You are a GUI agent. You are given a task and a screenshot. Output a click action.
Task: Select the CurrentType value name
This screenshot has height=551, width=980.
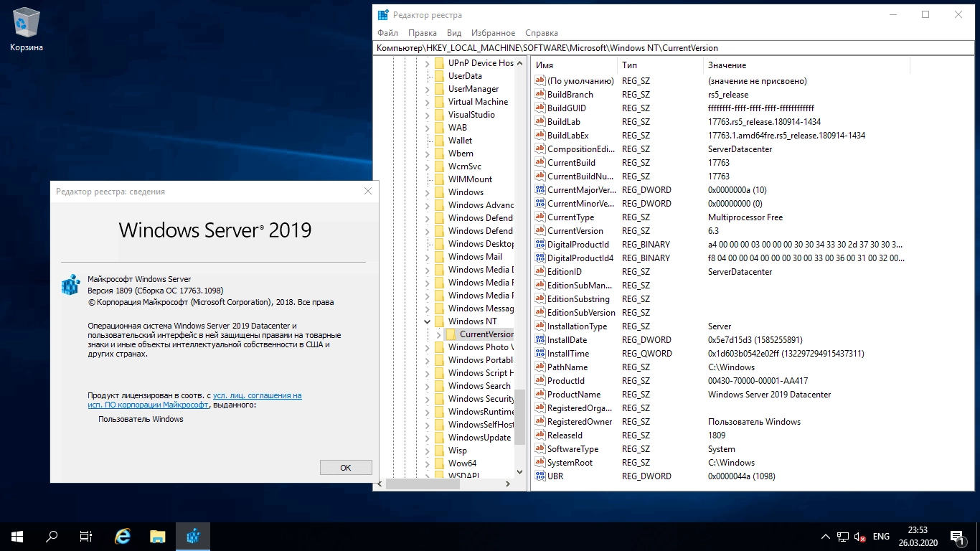point(570,217)
